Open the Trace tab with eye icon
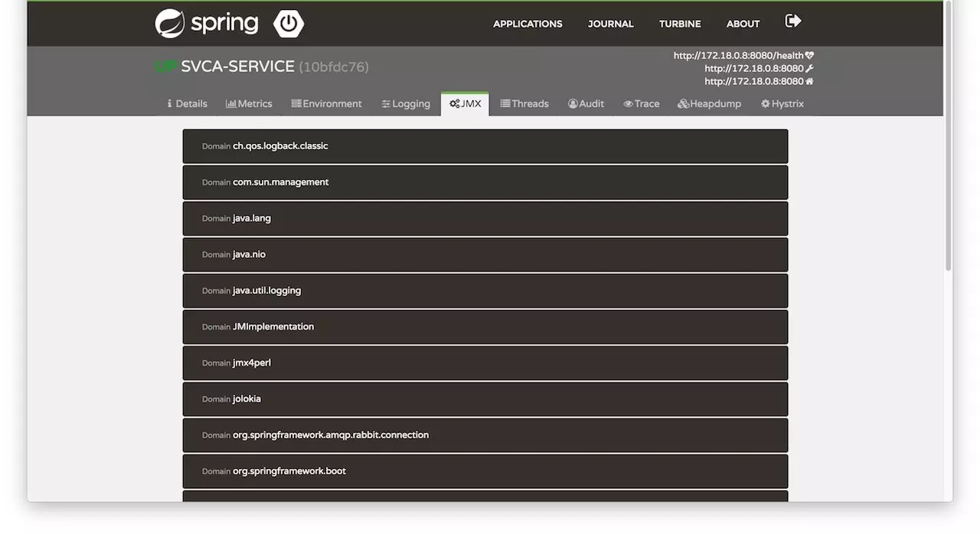The height and width of the screenshot is (534, 980). click(641, 103)
